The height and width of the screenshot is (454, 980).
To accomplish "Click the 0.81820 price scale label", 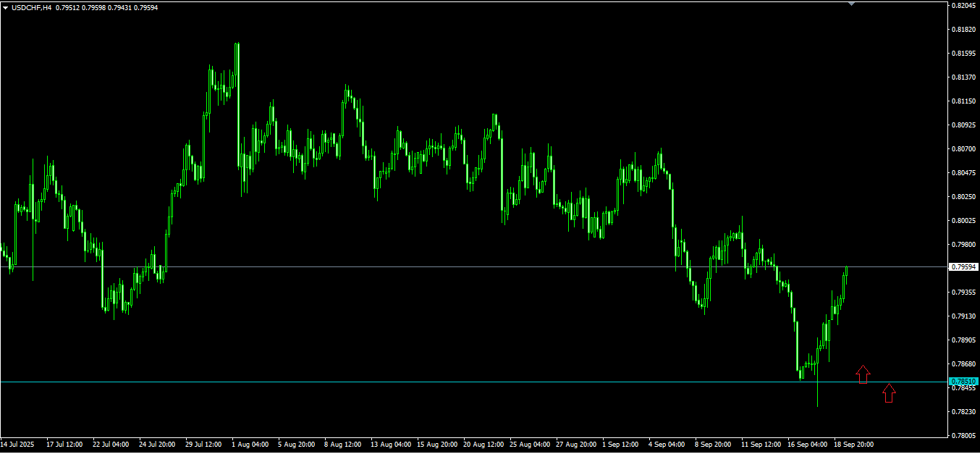I will pos(964,30).
